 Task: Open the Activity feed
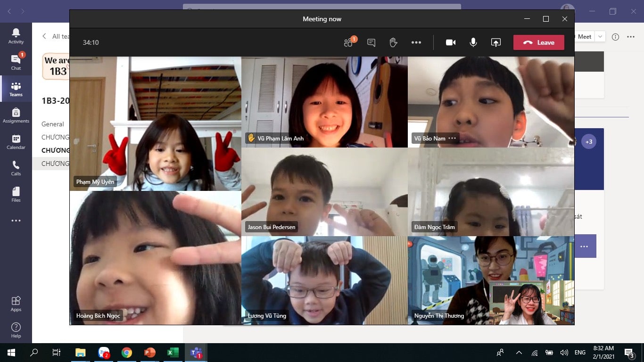[16, 36]
